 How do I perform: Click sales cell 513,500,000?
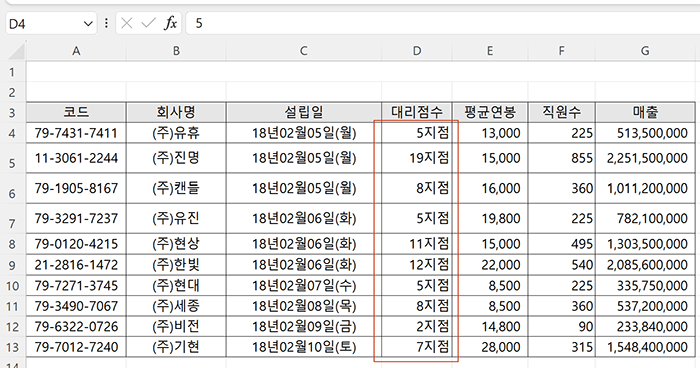(x=645, y=133)
